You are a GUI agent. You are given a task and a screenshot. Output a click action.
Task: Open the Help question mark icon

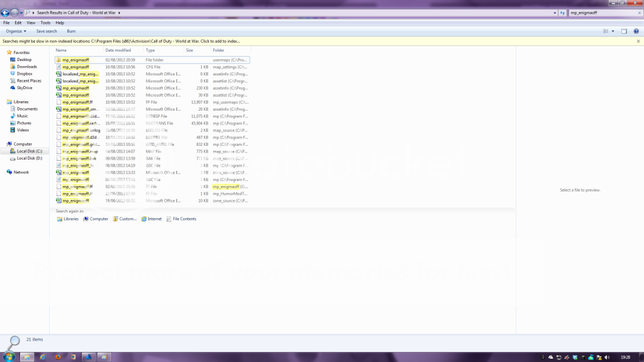636,31
